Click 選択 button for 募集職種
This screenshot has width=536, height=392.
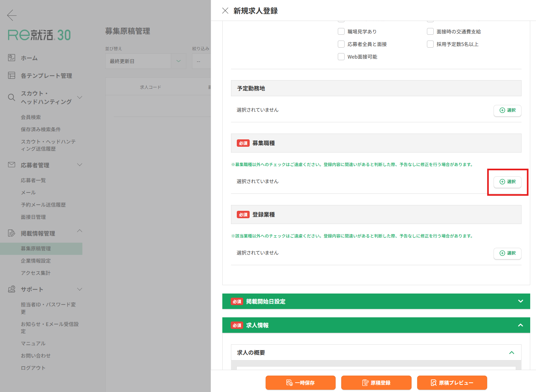[x=507, y=182]
